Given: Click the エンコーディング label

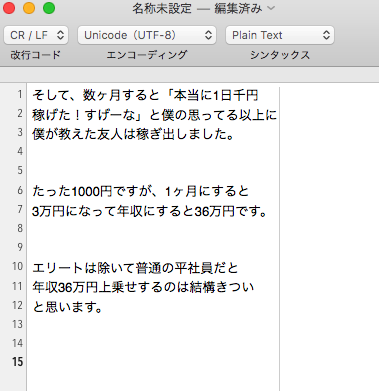Looking at the screenshot, I should tap(147, 55).
